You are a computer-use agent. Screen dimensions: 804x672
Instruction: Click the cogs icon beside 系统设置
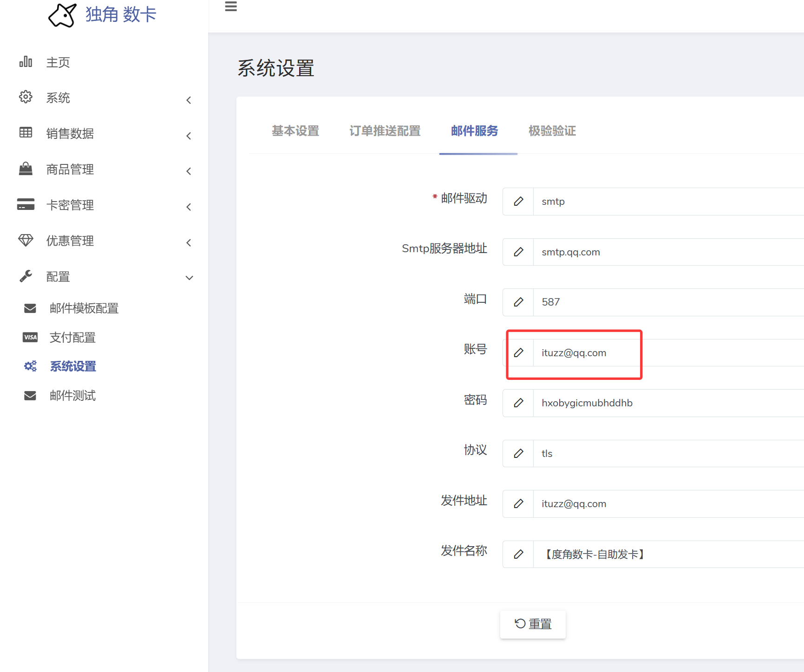pyautogui.click(x=30, y=366)
